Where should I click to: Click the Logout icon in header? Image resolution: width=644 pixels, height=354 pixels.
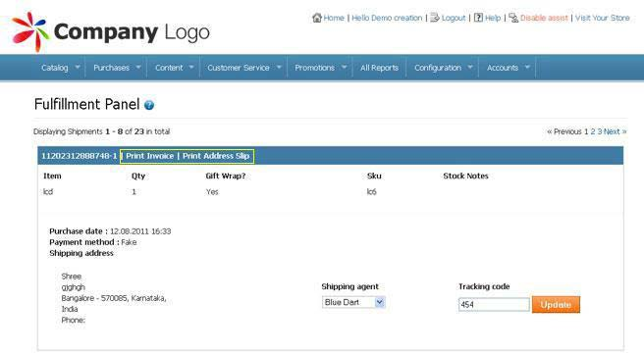coord(435,18)
